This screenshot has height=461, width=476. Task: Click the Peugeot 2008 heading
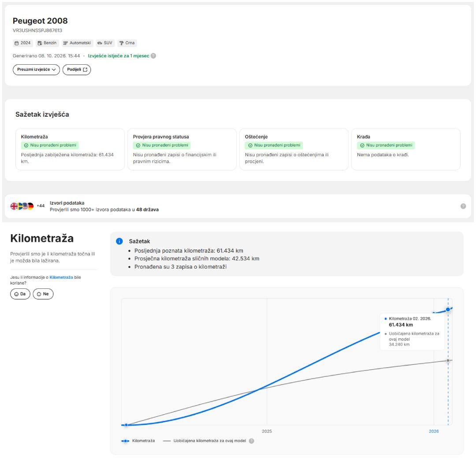(x=40, y=21)
